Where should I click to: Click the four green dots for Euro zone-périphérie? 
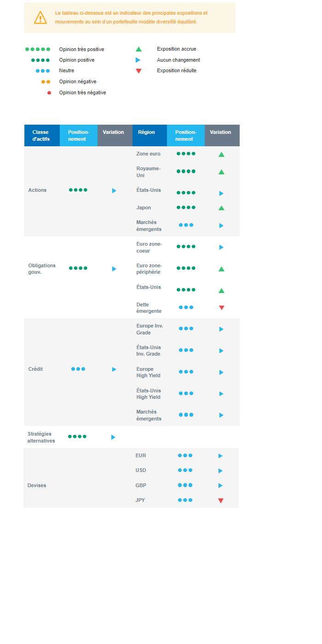[186, 268]
